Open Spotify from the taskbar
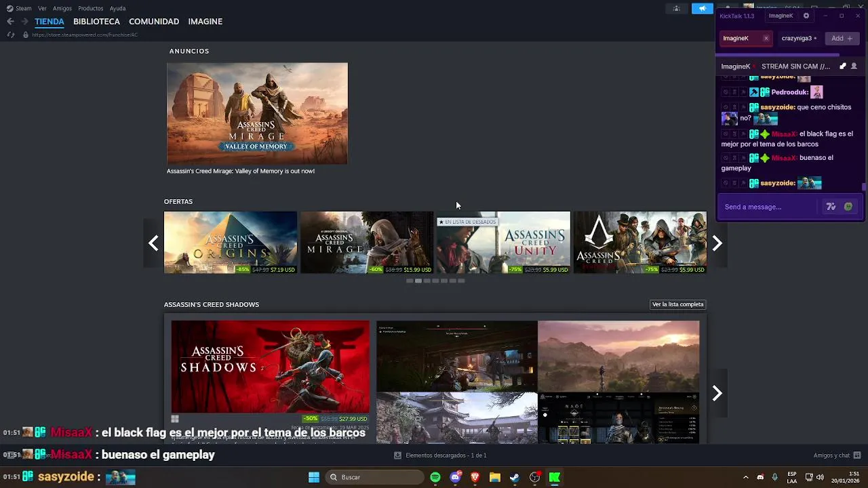 pyautogui.click(x=435, y=477)
